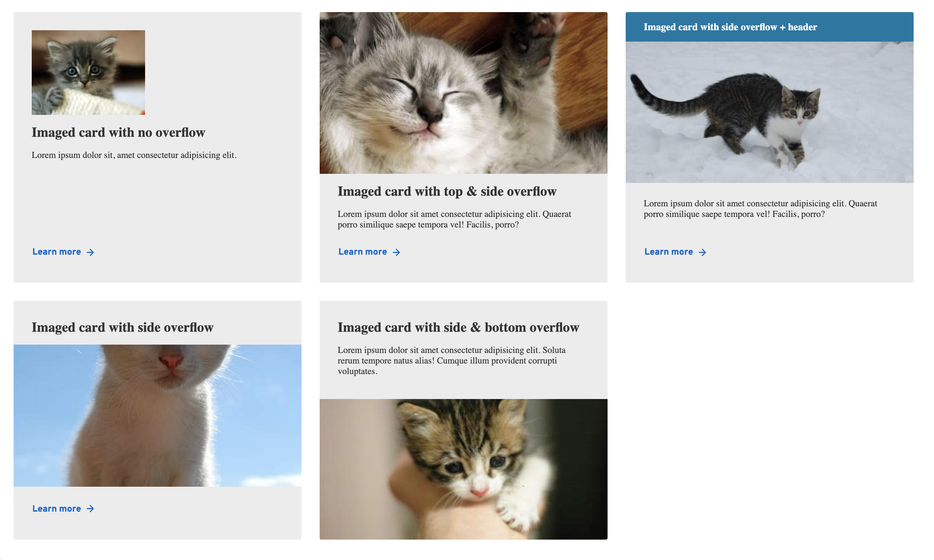Click Lorem ipsum text in no overflow card

134,155
